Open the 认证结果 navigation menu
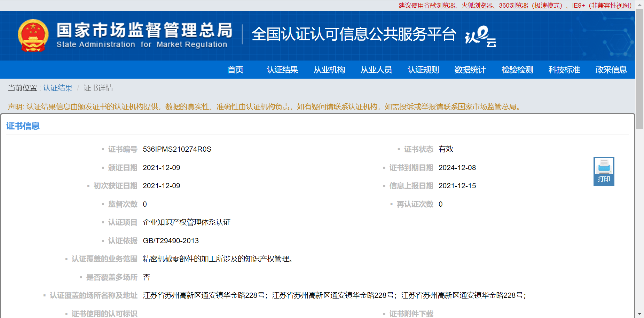This screenshot has height=318, width=644. point(282,70)
